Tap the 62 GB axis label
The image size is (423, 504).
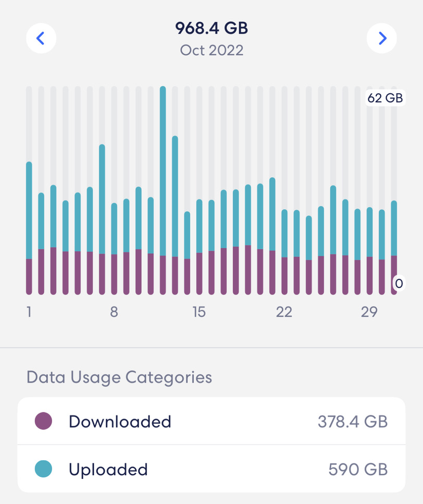[x=384, y=98]
